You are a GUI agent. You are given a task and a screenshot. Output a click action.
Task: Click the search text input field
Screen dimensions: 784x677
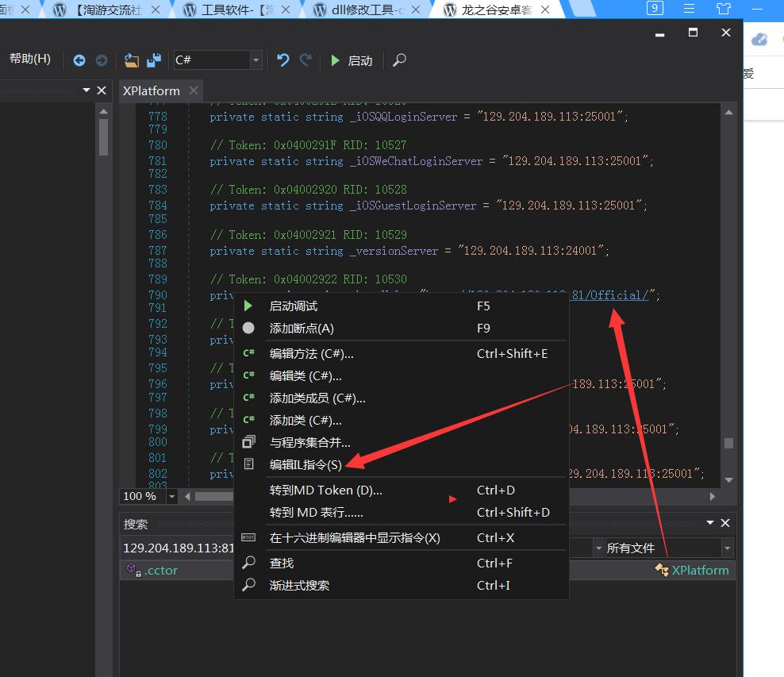(x=179, y=548)
